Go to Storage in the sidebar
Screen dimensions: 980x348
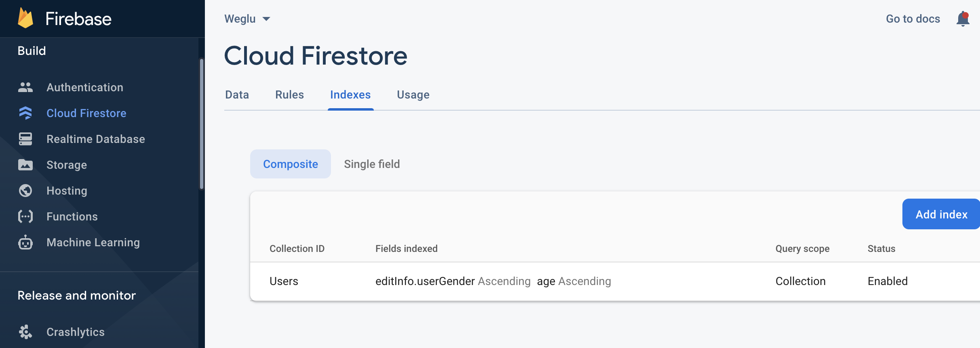coord(67,165)
